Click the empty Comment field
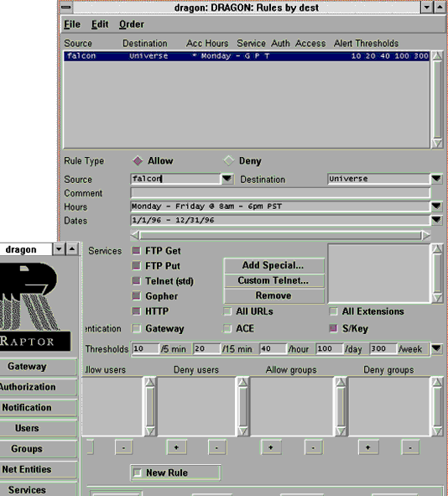This screenshot has height=496, width=448. click(280, 193)
